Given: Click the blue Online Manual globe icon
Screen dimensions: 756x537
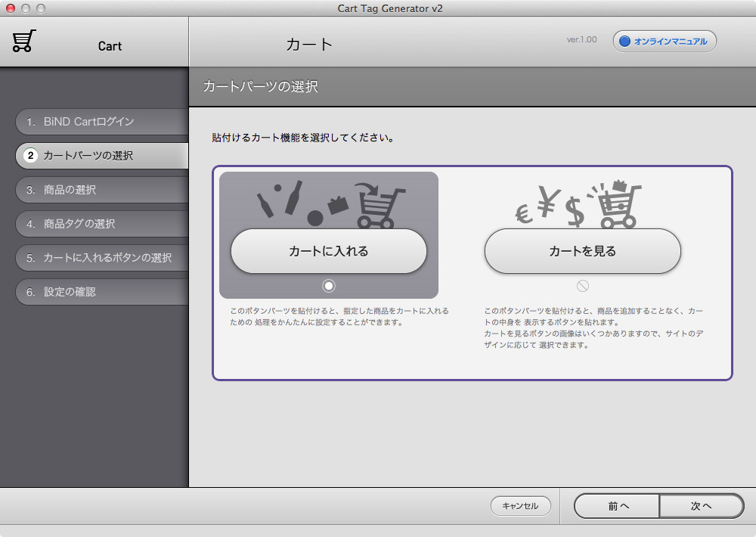Looking at the screenshot, I should click(625, 42).
